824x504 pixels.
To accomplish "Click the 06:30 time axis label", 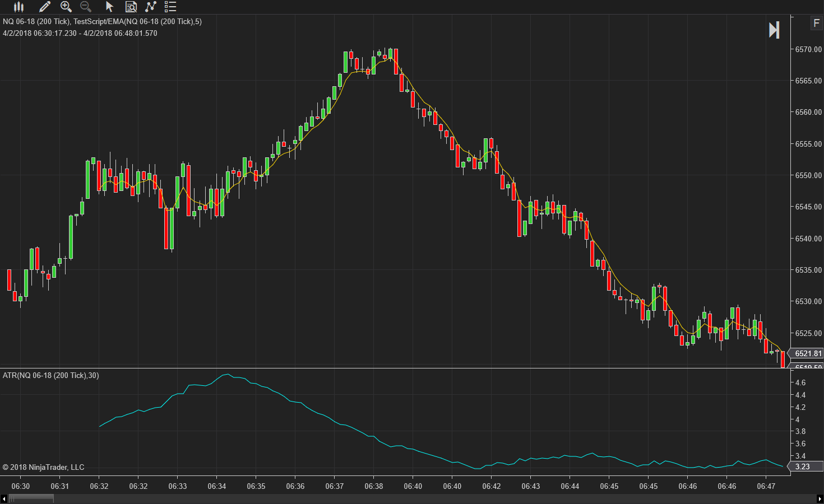I will [21, 486].
